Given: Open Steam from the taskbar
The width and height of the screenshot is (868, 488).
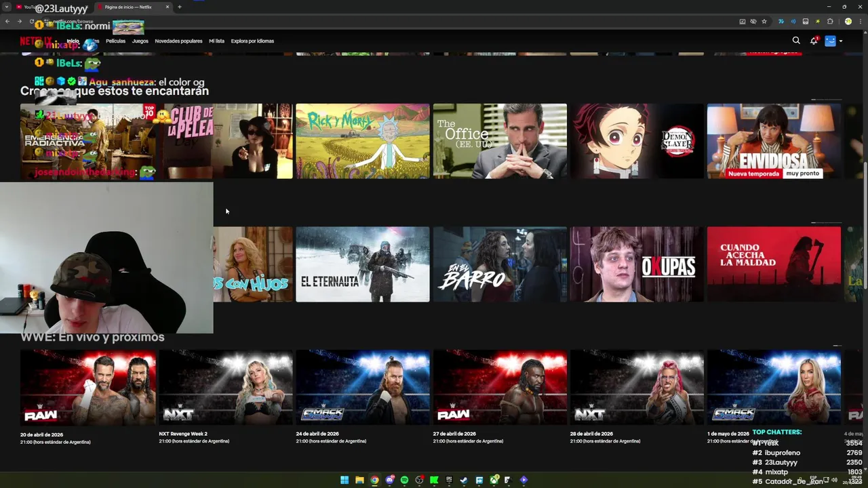Looking at the screenshot, I should 464,480.
